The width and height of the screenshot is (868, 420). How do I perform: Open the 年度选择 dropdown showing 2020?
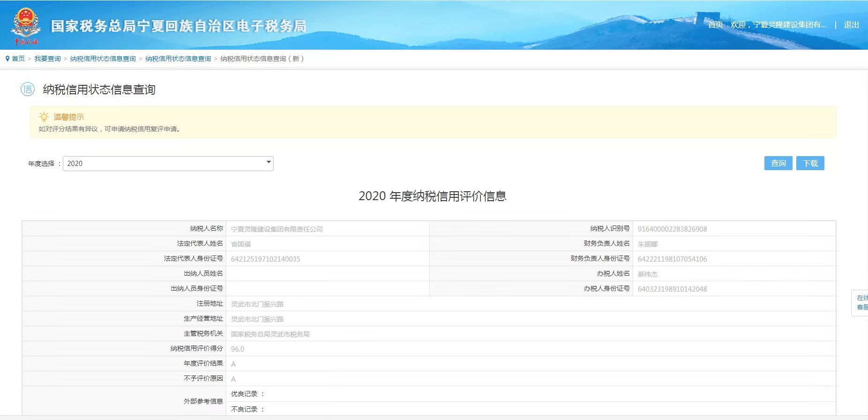168,164
